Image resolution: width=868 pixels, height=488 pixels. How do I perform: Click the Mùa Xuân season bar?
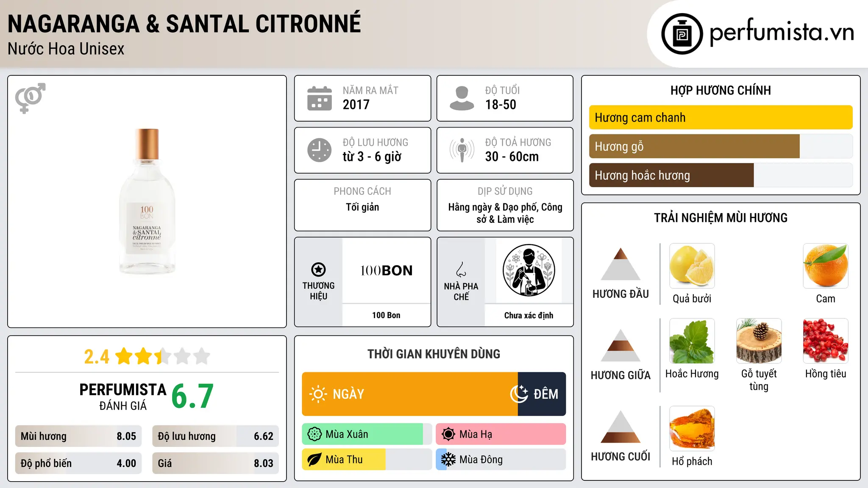(x=367, y=434)
